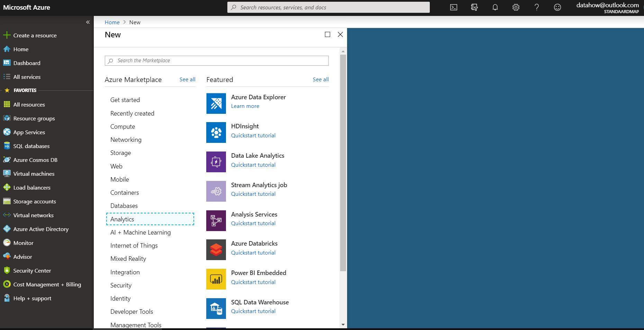Screen dimensions: 644x330
Task: Click the Azure Active Directory icon
Action: pyautogui.click(x=7, y=229)
